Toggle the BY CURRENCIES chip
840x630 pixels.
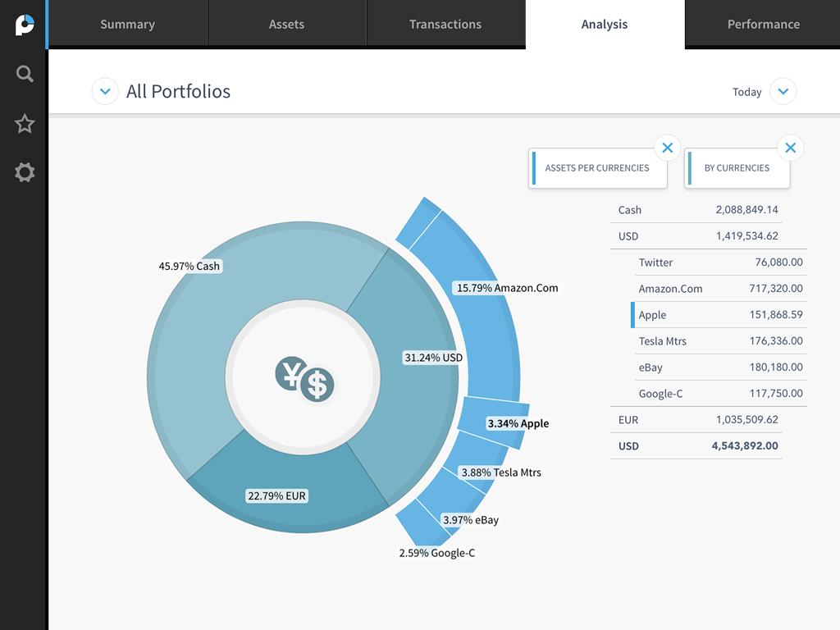click(x=737, y=168)
